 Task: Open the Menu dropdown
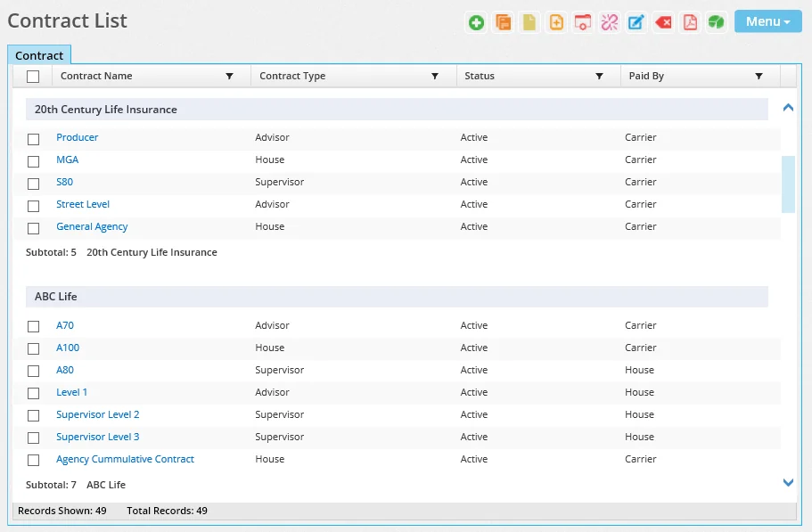tap(767, 20)
